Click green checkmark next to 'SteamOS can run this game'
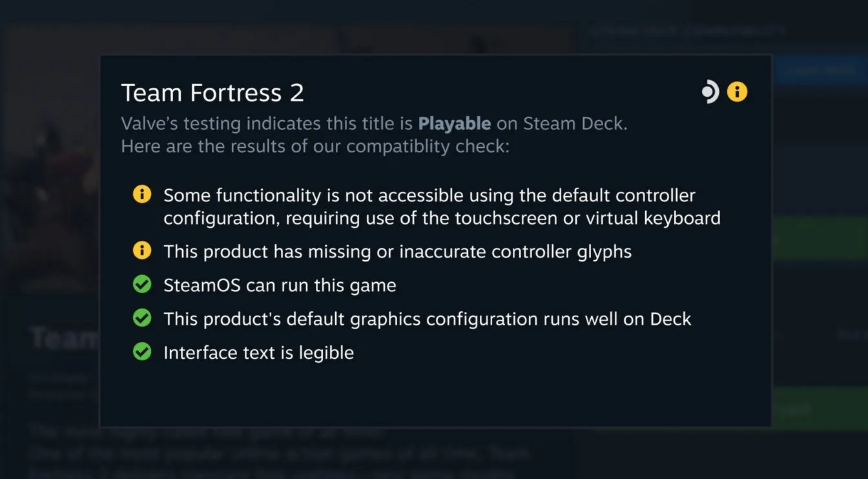 click(x=141, y=284)
